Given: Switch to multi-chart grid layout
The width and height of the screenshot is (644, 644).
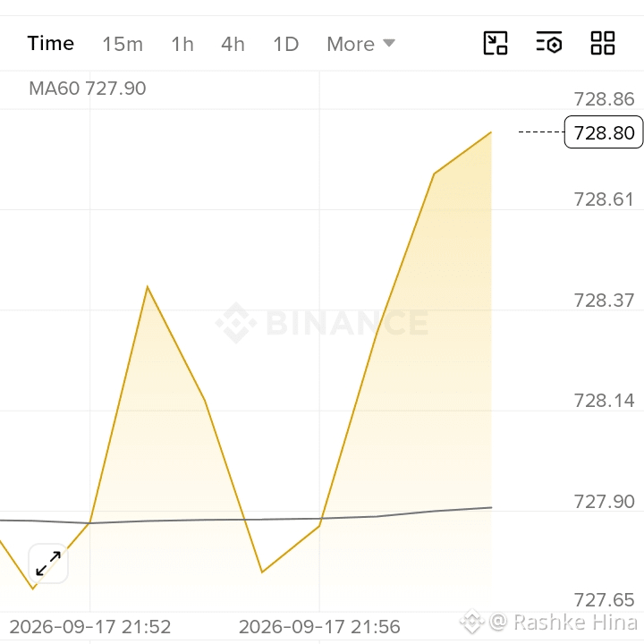Looking at the screenshot, I should [x=603, y=43].
